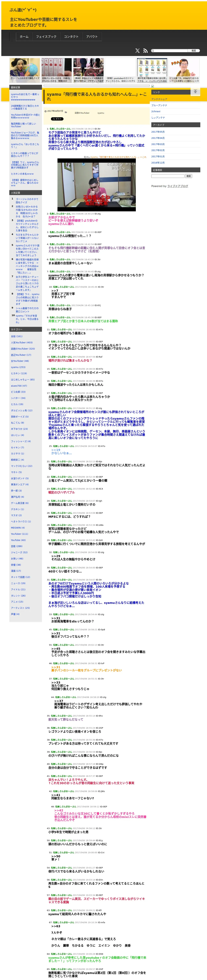Open the syamu tag under article title

coord(101,113)
